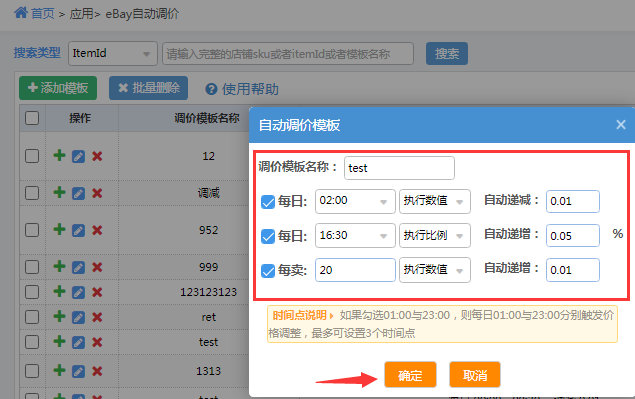Click edit pencil icon in row 999

tap(78, 267)
